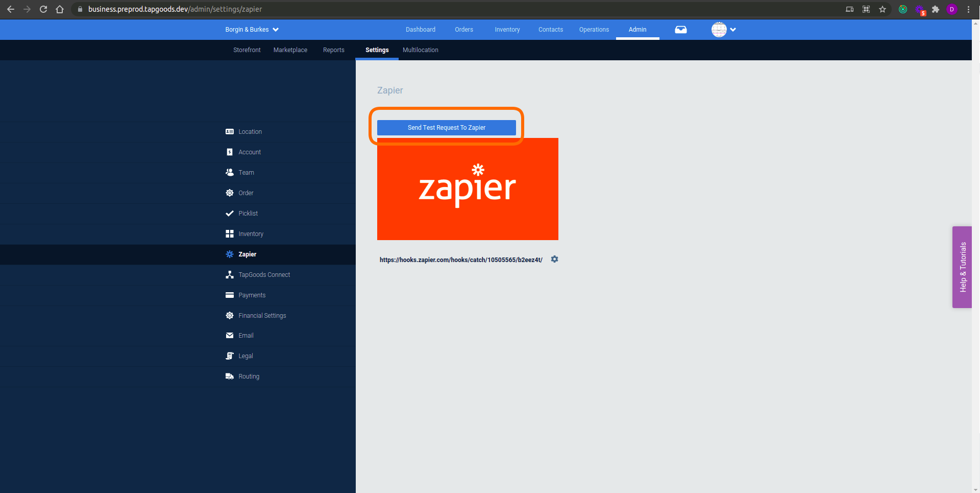Open the Multilocation submenu item

click(421, 50)
